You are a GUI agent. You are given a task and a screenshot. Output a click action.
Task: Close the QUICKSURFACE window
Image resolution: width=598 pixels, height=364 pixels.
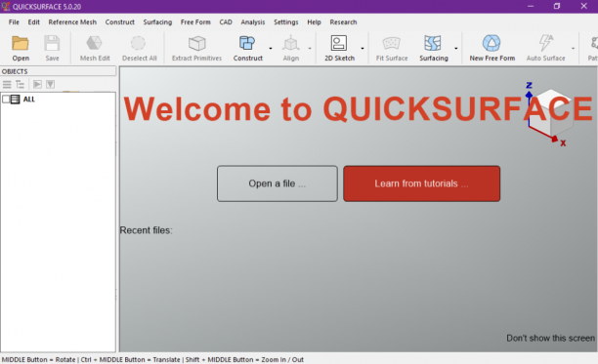coord(584,6)
